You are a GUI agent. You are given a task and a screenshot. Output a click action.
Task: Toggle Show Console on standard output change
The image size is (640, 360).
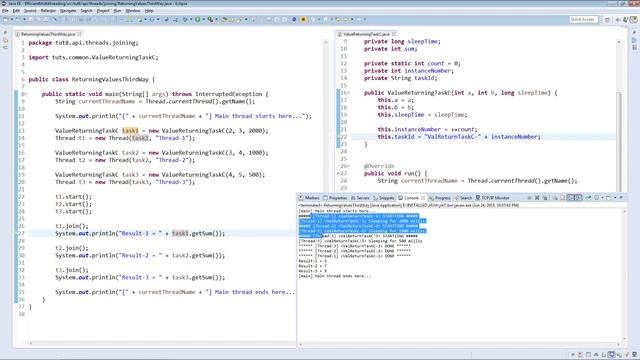[x=571, y=198]
